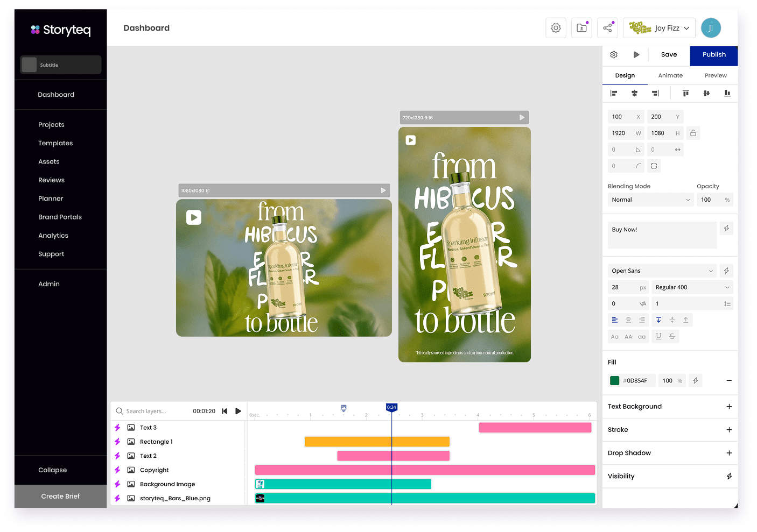This screenshot has height=532, width=757.
Task: Click the Publish button
Action: (714, 54)
